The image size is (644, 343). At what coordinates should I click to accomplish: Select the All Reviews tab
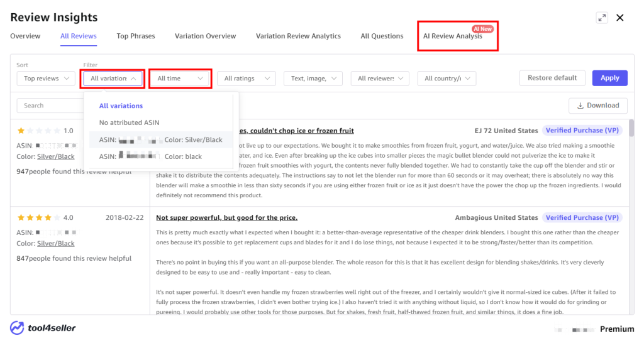click(79, 36)
